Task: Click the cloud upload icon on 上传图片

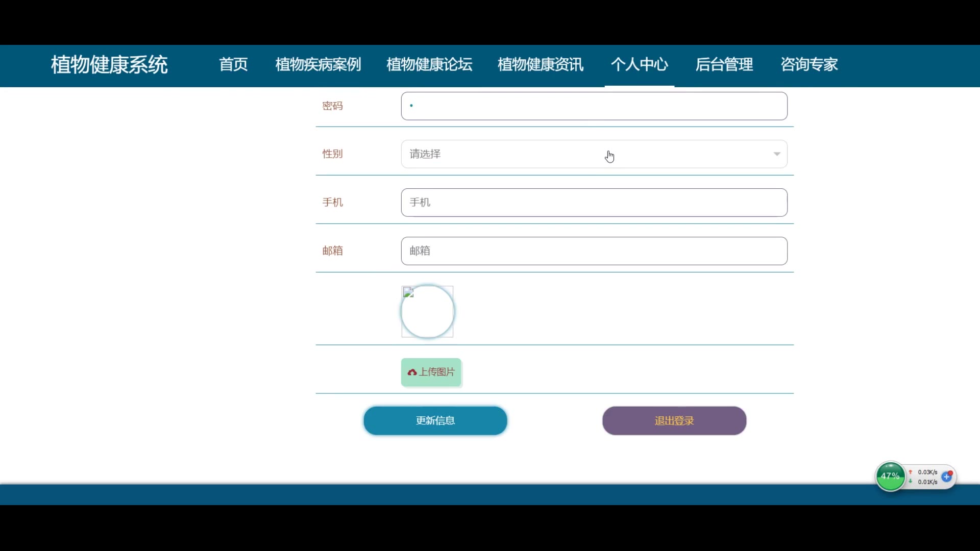Action: pos(412,372)
